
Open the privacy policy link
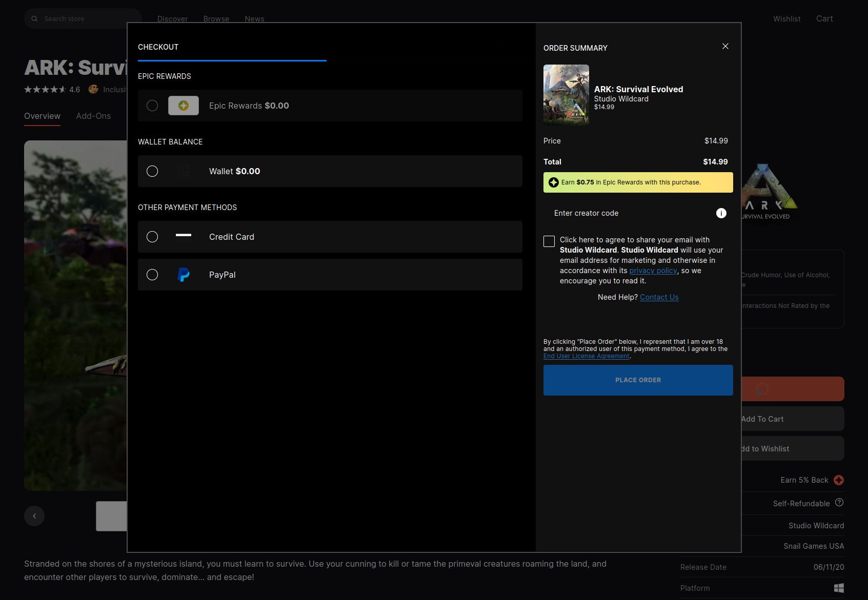tap(653, 271)
